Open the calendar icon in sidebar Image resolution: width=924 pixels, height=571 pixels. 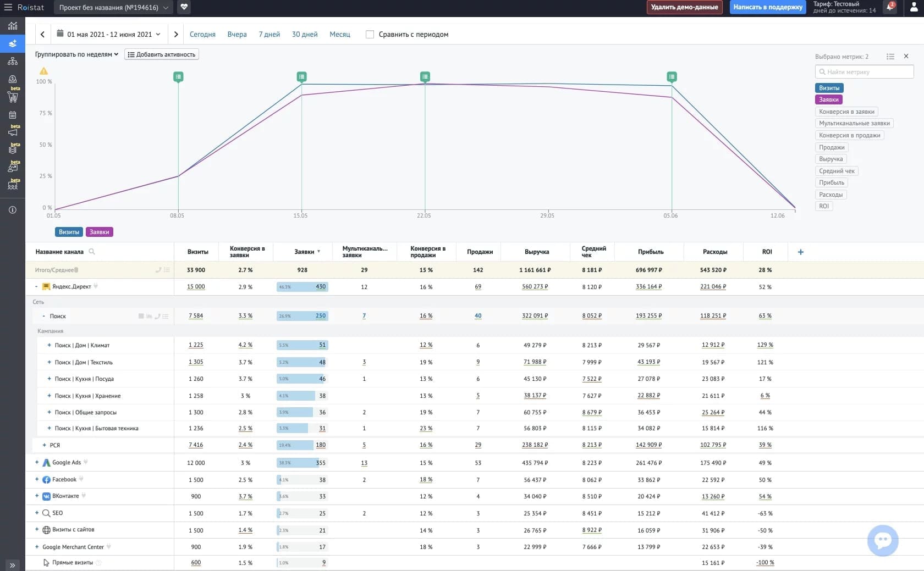13,115
